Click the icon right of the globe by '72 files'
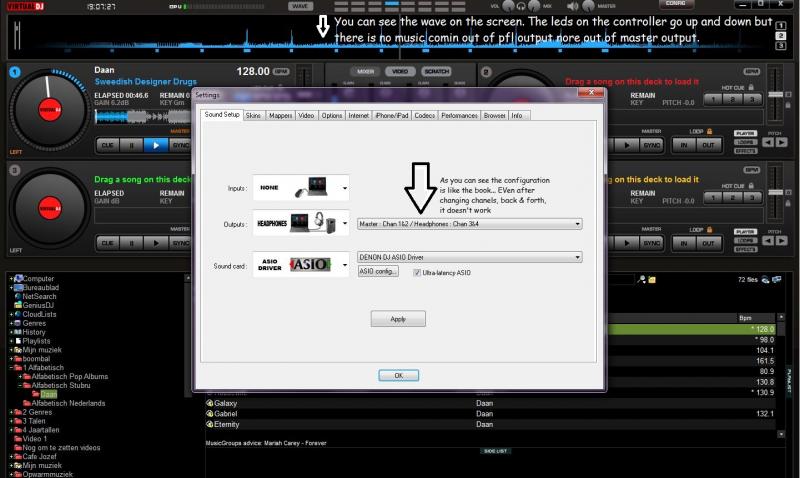The width and height of the screenshot is (800, 478). click(x=777, y=280)
